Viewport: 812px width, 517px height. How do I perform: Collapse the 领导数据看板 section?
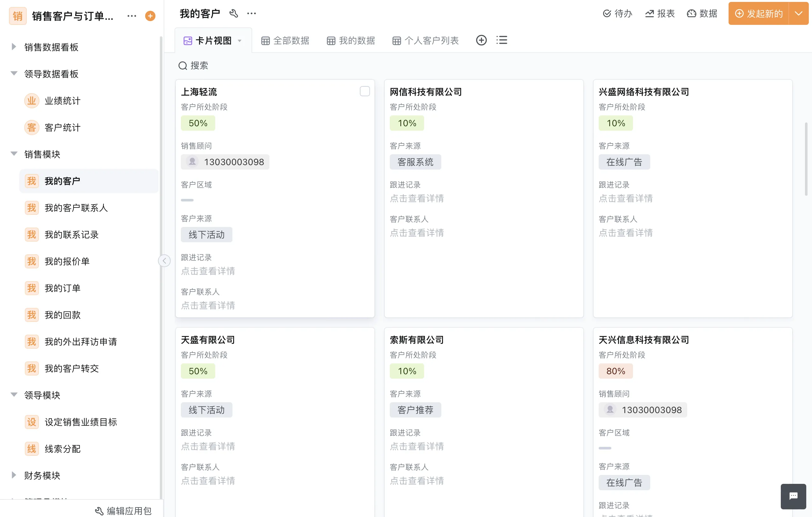pyautogui.click(x=13, y=73)
